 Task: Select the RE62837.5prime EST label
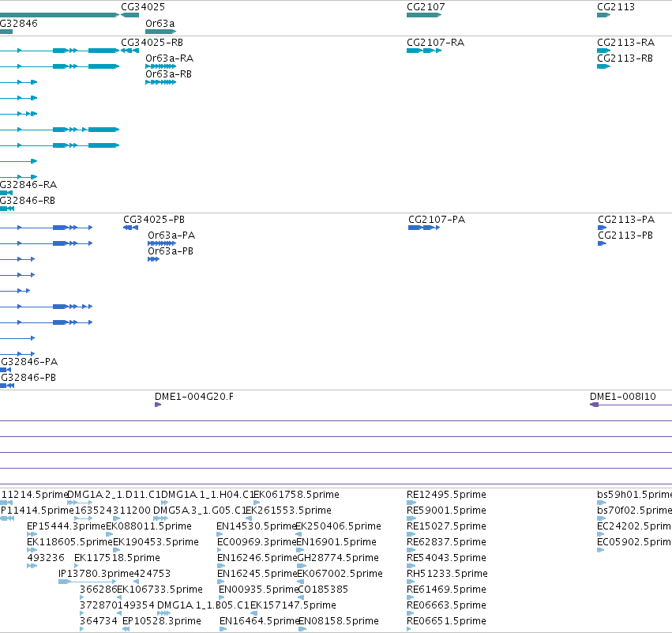click(446, 541)
